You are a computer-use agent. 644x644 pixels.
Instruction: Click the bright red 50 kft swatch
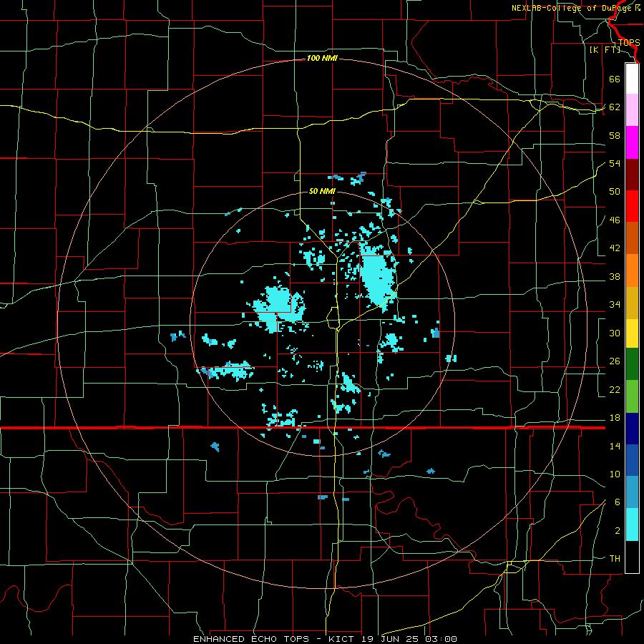pyautogui.click(x=632, y=206)
